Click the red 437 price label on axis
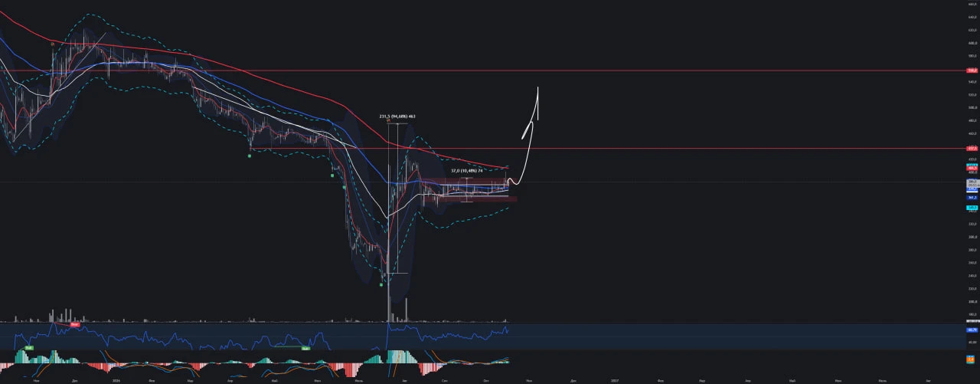The image size is (980, 384). coord(973,148)
